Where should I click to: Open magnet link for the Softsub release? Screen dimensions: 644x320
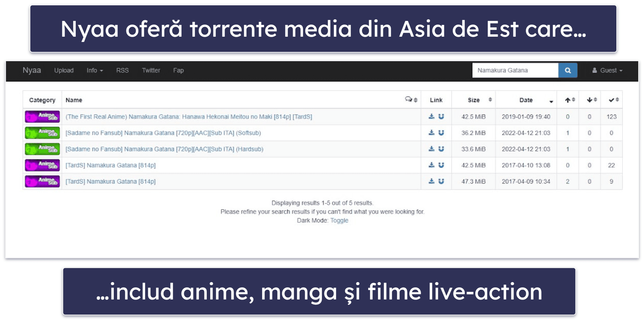[x=441, y=133]
